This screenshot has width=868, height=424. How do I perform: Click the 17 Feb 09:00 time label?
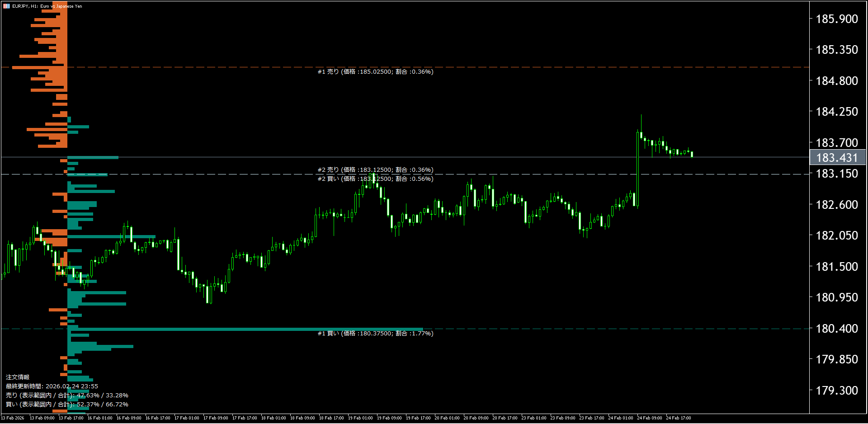[x=216, y=418]
